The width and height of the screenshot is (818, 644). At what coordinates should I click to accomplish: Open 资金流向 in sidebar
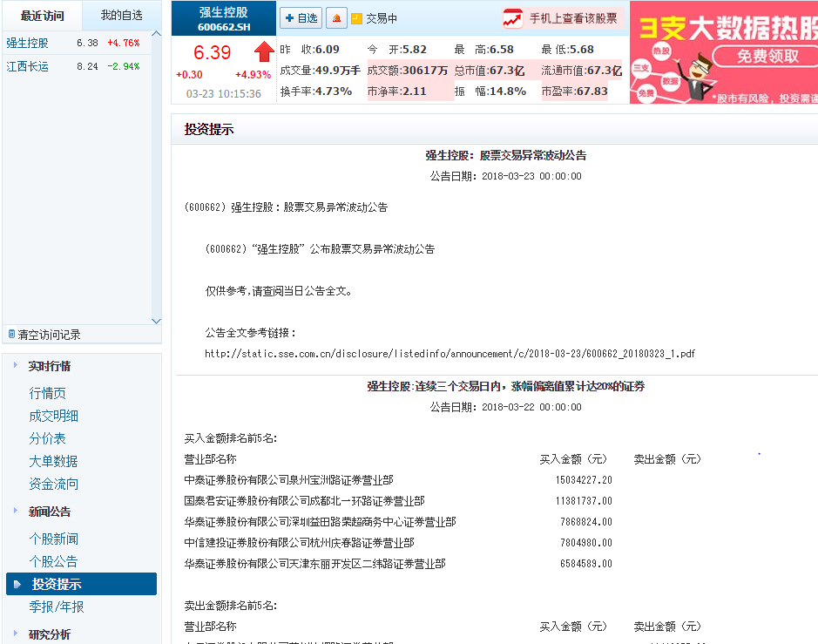tap(54, 484)
